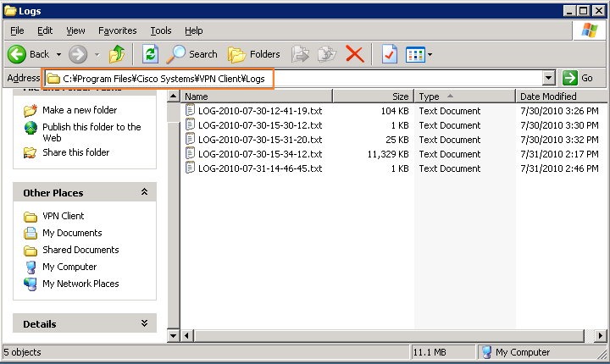The height and width of the screenshot is (364, 610).
Task: Click the Address bar path field
Action: point(294,79)
